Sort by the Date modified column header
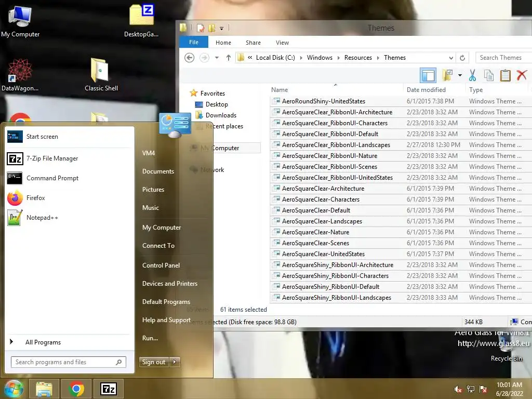Screen dimensions: 532x399 click(x=426, y=90)
